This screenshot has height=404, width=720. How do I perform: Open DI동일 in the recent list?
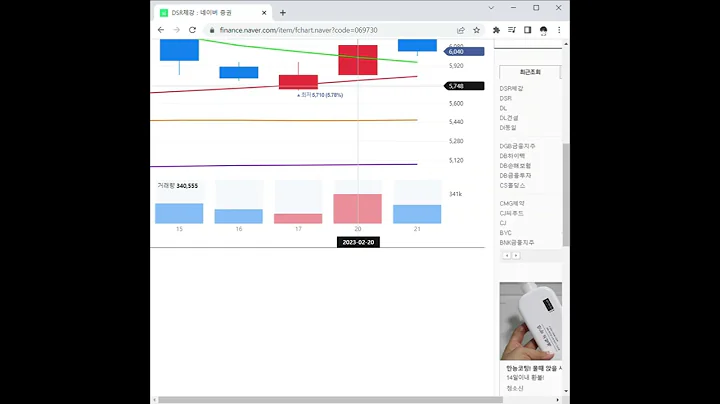coord(508,128)
